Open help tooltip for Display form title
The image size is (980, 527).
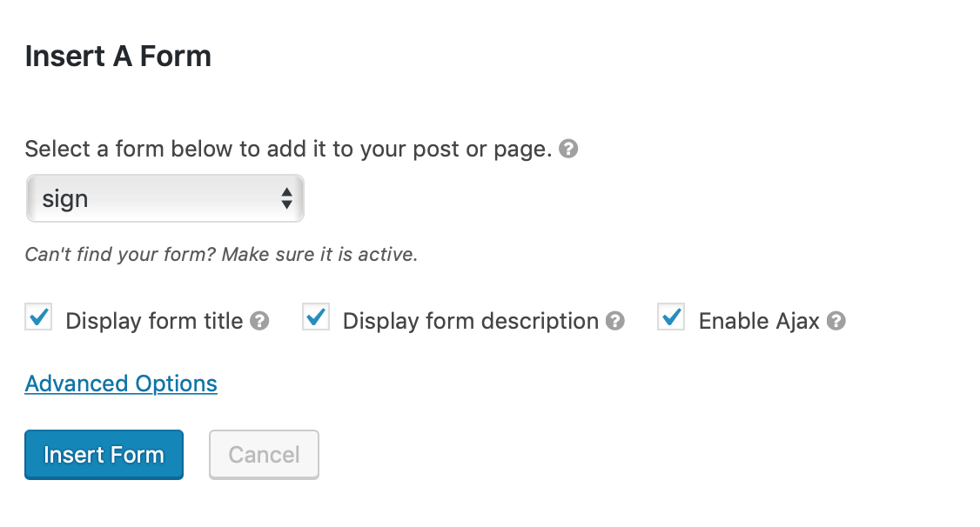tap(259, 321)
